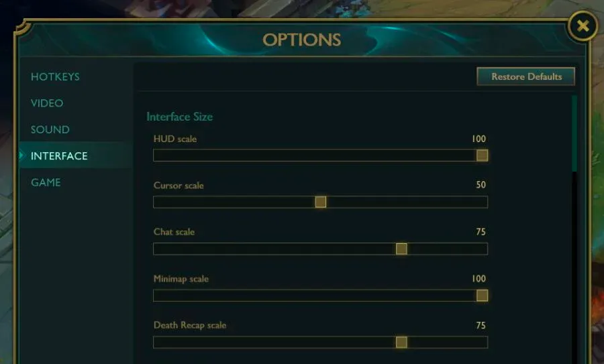Viewport: 604px width, 364px height.
Task: Close the Options window with the X
Action: point(583,27)
